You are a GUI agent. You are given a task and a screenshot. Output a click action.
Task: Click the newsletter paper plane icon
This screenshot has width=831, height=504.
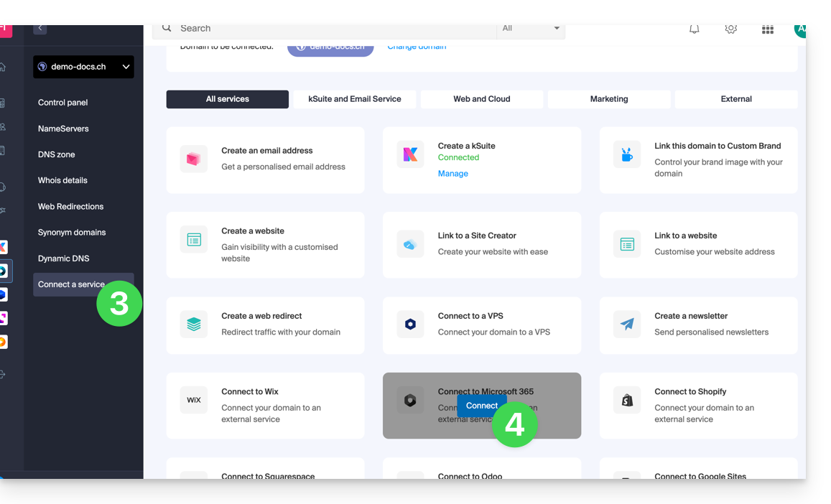tap(627, 325)
